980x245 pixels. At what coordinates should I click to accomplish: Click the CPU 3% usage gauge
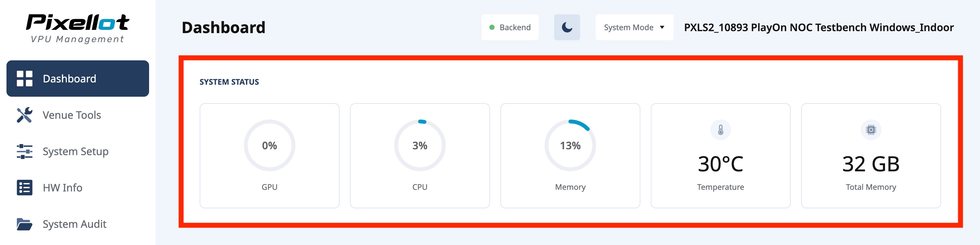(x=420, y=146)
